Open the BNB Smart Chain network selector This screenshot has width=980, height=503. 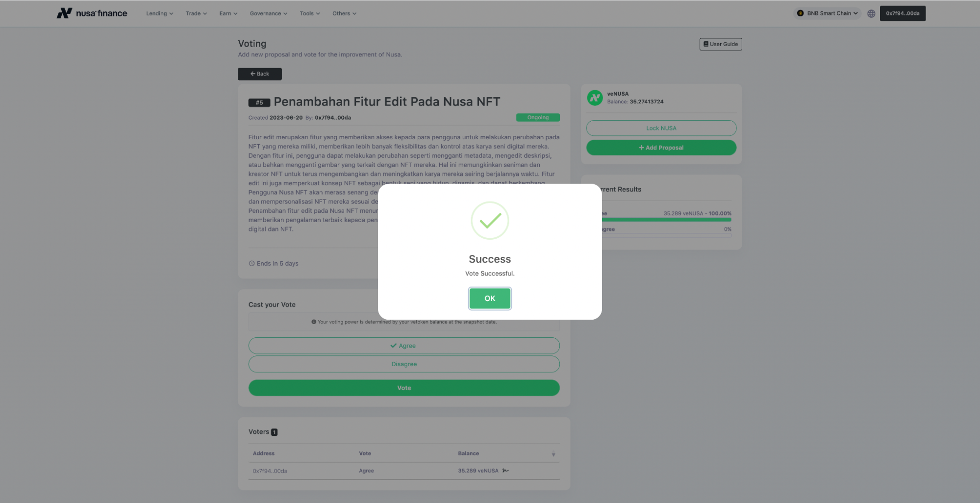coord(827,13)
